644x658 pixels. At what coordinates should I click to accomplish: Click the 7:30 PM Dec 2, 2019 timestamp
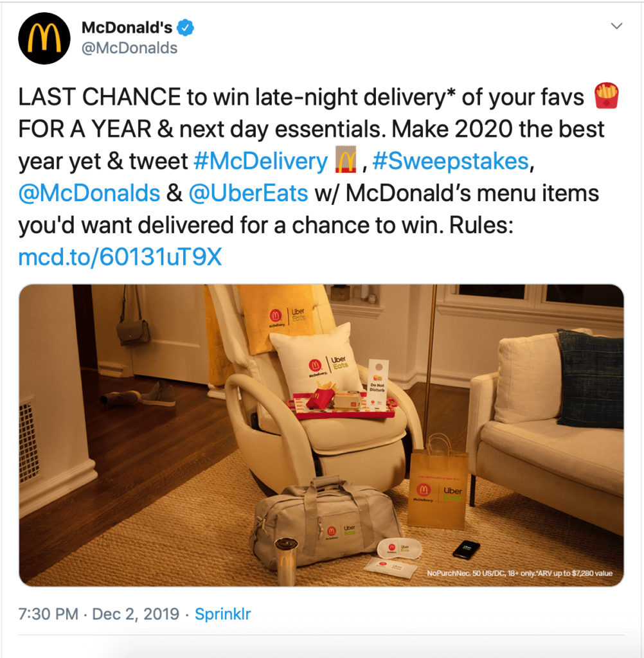pos(99,614)
